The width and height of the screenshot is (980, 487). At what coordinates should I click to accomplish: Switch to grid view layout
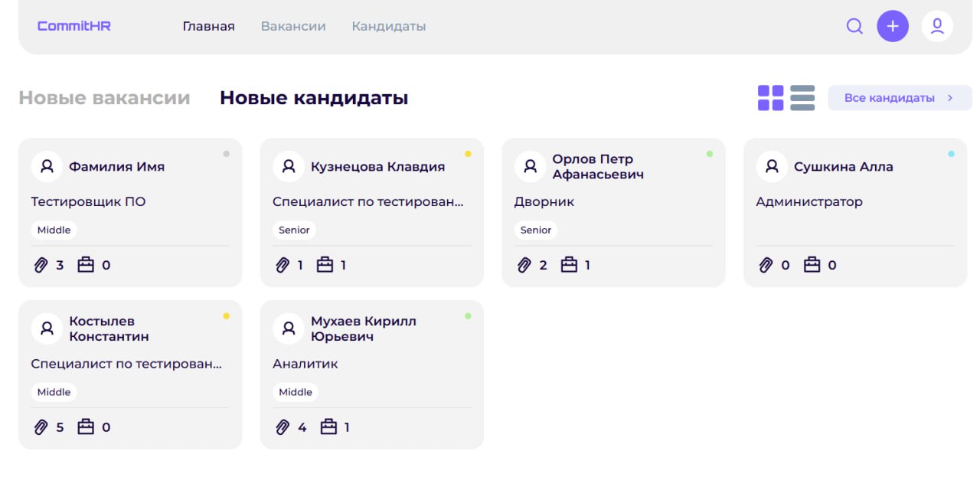click(770, 98)
